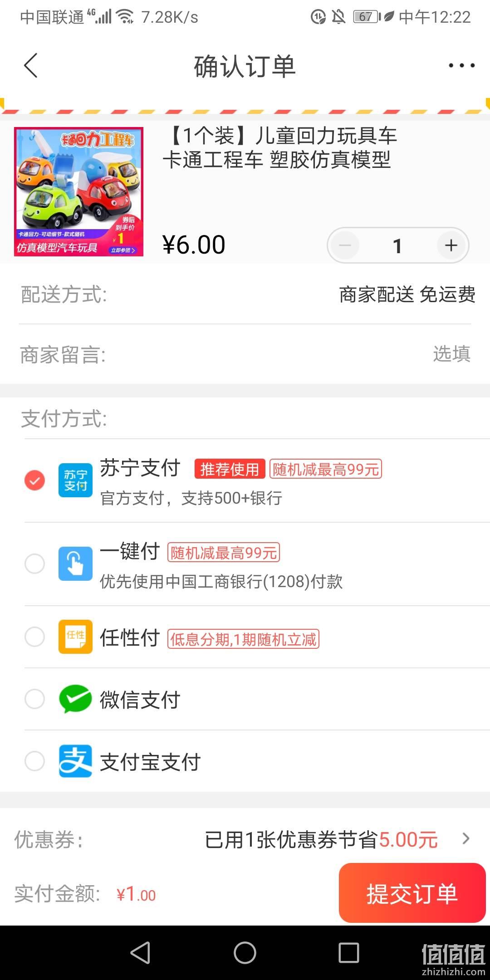490x980 pixels.
Task: Select the 微信支付 radio button
Action: (34, 699)
